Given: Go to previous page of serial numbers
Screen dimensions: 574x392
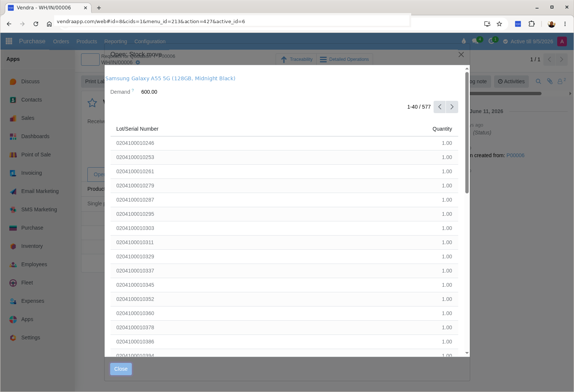Looking at the screenshot, I should pyautogui.click(x=440, y=107).
